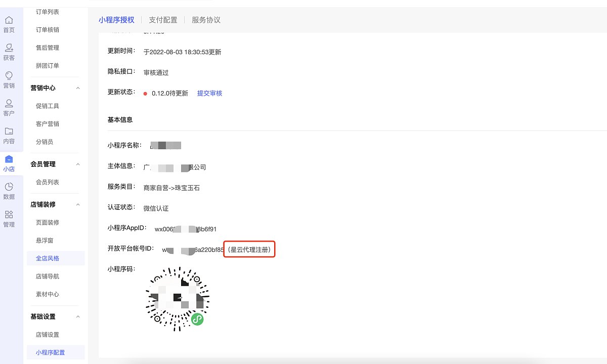The width and height of the screenshot is (607, 364).
Task: Click the green mini program logo on QR code
Action: (x=197, y=319)
